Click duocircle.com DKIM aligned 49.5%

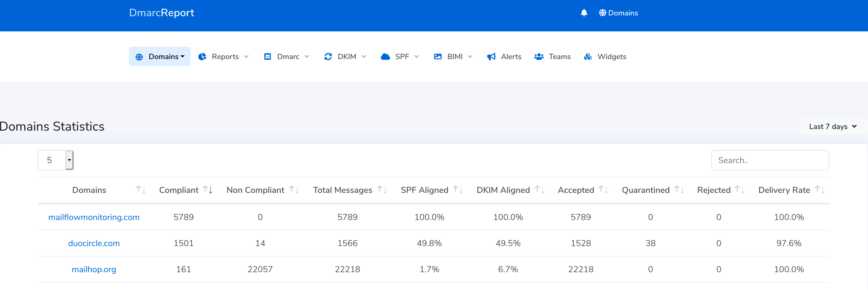pyautogui.click(x=508, y=243)
